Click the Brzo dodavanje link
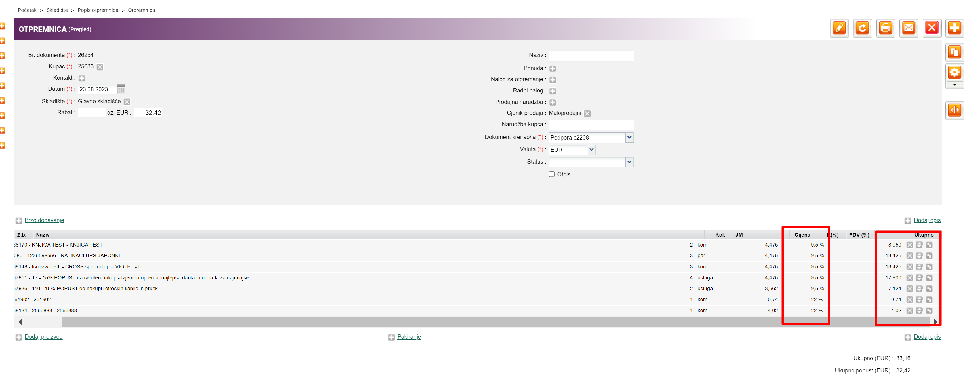This screenshot has width=980, height=379. point(44,220)
